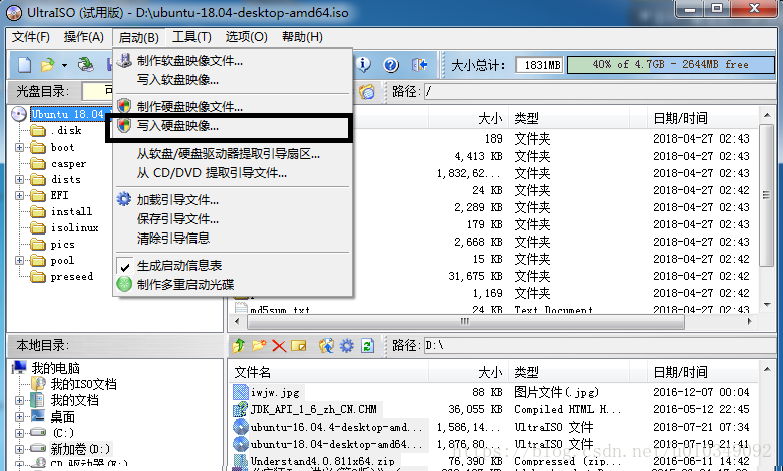Click the Add files to image icon
Viewport: 783px width, 471px height.
point(326,346)
